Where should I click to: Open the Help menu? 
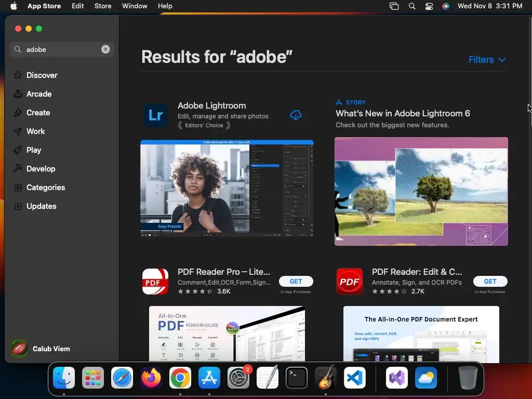coord(165,6)
